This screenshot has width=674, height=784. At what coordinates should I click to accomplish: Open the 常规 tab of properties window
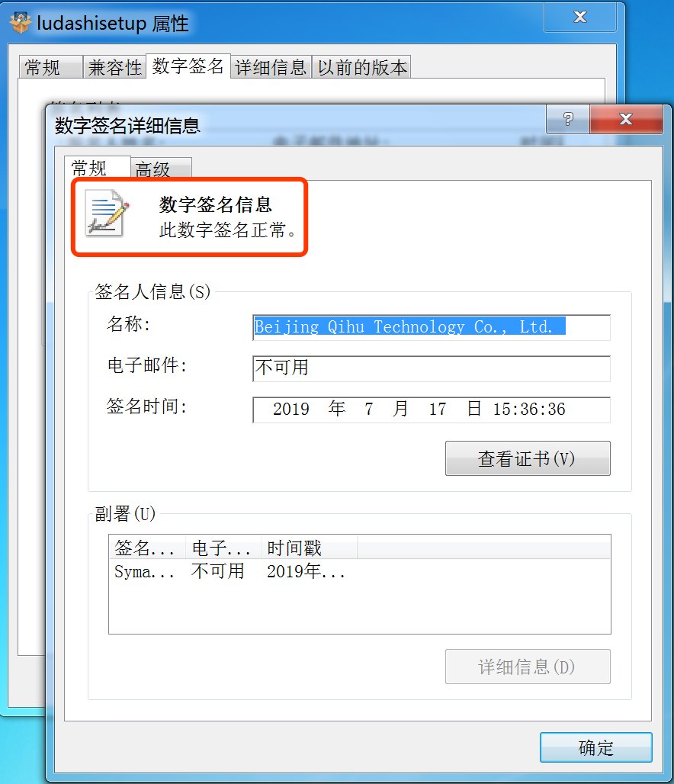click(x=50, y=67)
